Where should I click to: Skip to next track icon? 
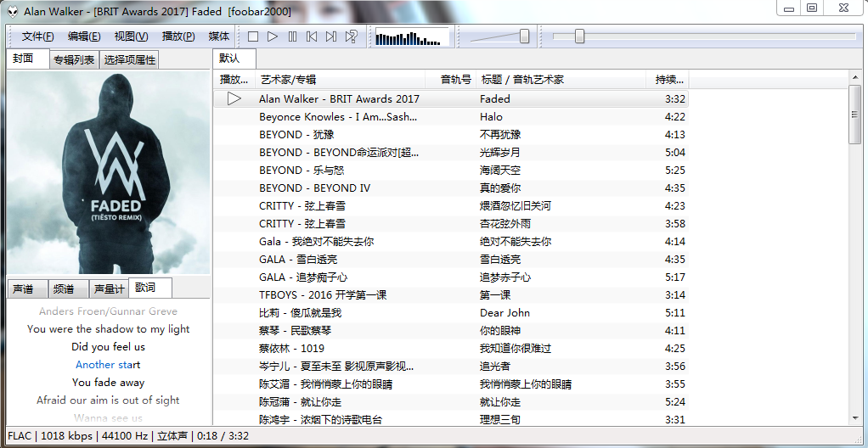[x=331, y=36]
